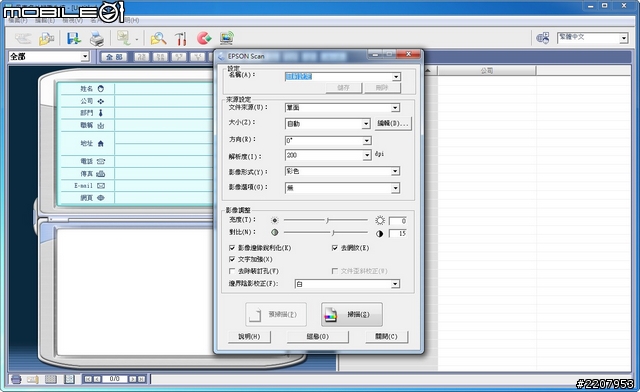This screenshot has height=392, width=640.
Task: Open the hammer and wrench tools icon
Action: tap(181, 39)
